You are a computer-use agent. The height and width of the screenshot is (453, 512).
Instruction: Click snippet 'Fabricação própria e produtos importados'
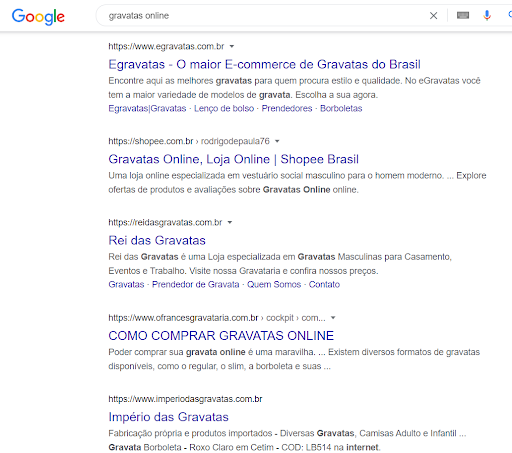click(287, 440)
